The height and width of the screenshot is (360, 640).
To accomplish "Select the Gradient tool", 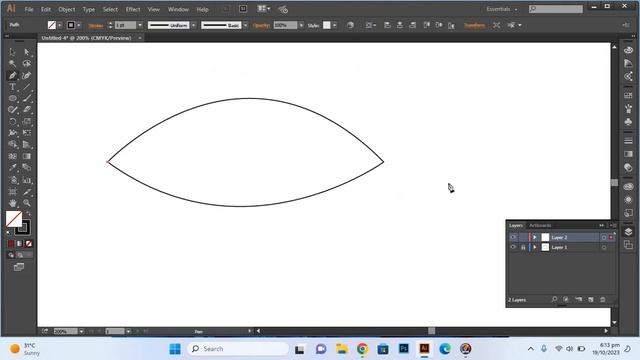I will tap(27, 156).
